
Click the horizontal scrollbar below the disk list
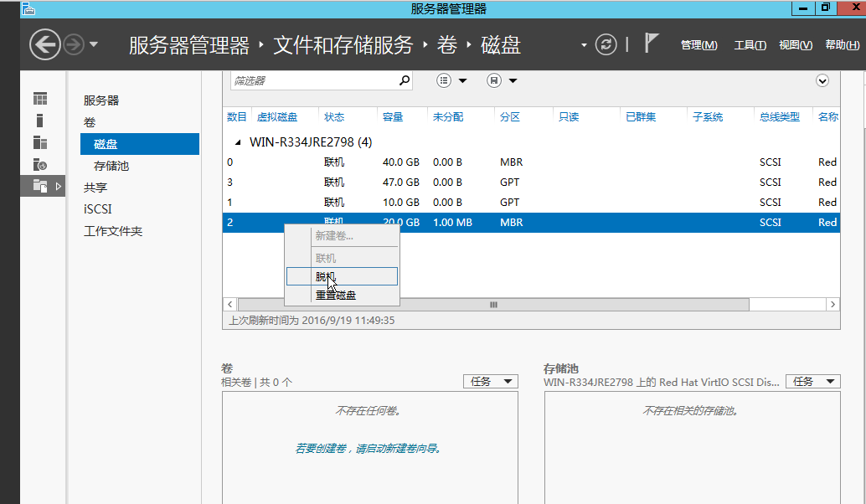point(492,304)
